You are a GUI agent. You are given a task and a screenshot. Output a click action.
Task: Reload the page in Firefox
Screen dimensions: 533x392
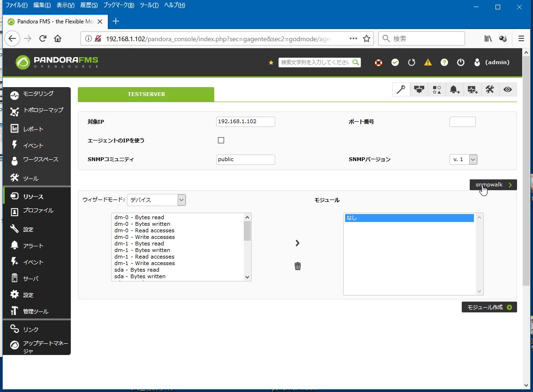coord(43,39)
